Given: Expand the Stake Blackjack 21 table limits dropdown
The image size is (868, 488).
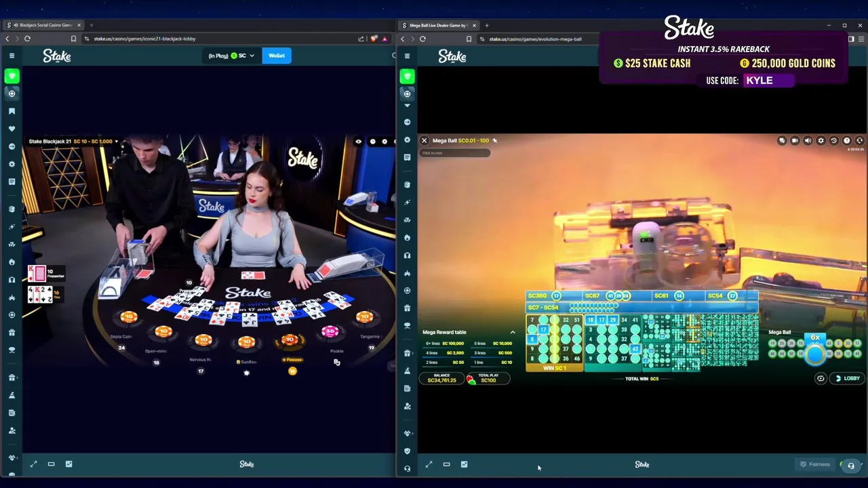Looking at the screenshot, I should pos(116,142).
